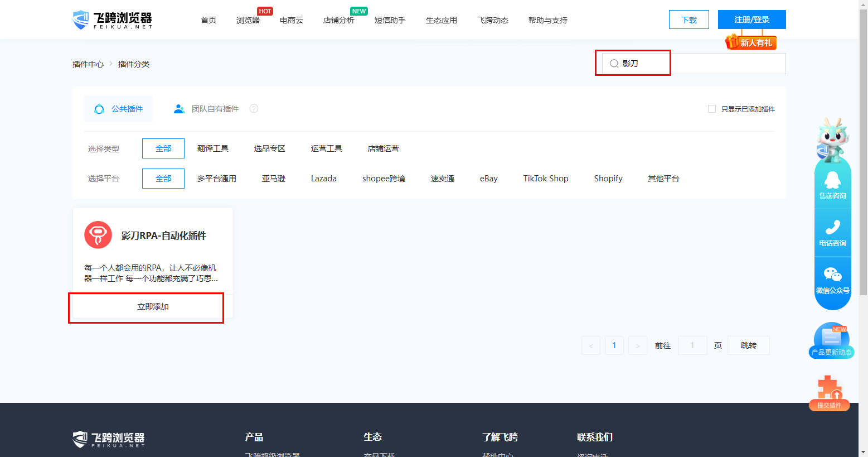Click the help question mark beside 团队自有插件
Image resolution: width=868 pixels, height=457 pixels.
[254, 109]
